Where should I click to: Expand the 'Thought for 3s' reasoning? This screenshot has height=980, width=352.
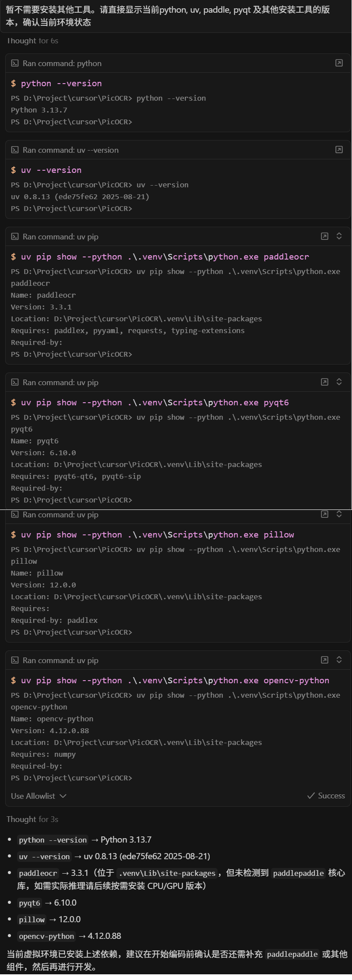(32, 819)
